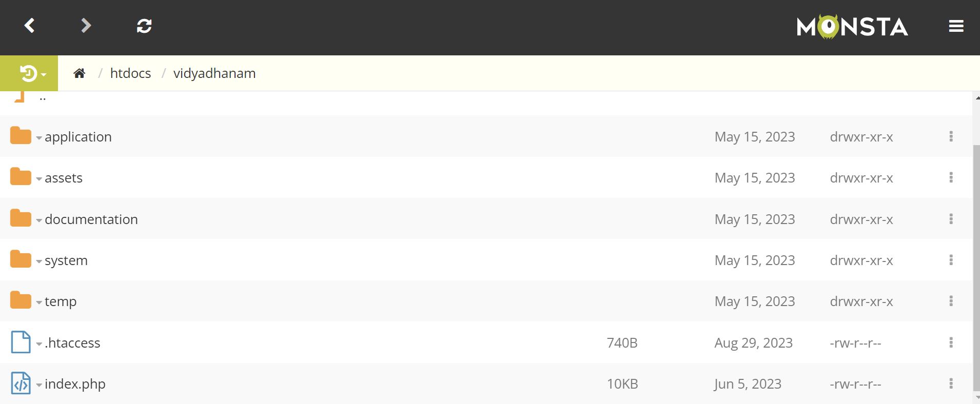Click the back navigation arrow
Image resolution: width=980 pixels, height=404 pixels.
click(x=30, y=26)
